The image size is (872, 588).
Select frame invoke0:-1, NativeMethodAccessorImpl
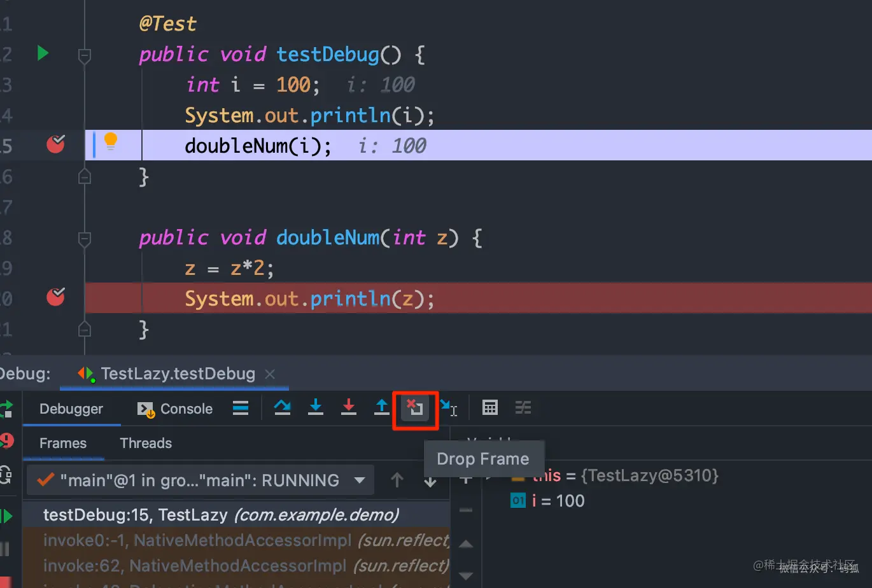[236, 540]
